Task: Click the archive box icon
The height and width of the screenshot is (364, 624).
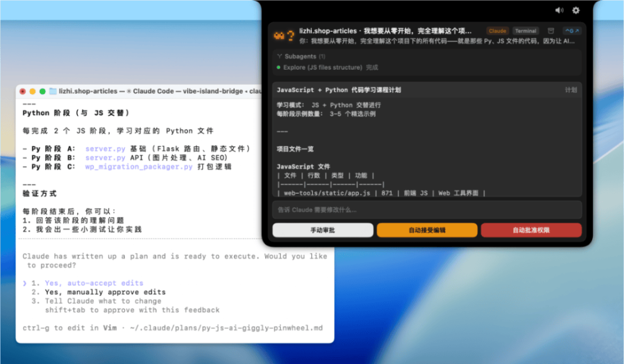Action: pyautogui.click(x=551, y=31)
